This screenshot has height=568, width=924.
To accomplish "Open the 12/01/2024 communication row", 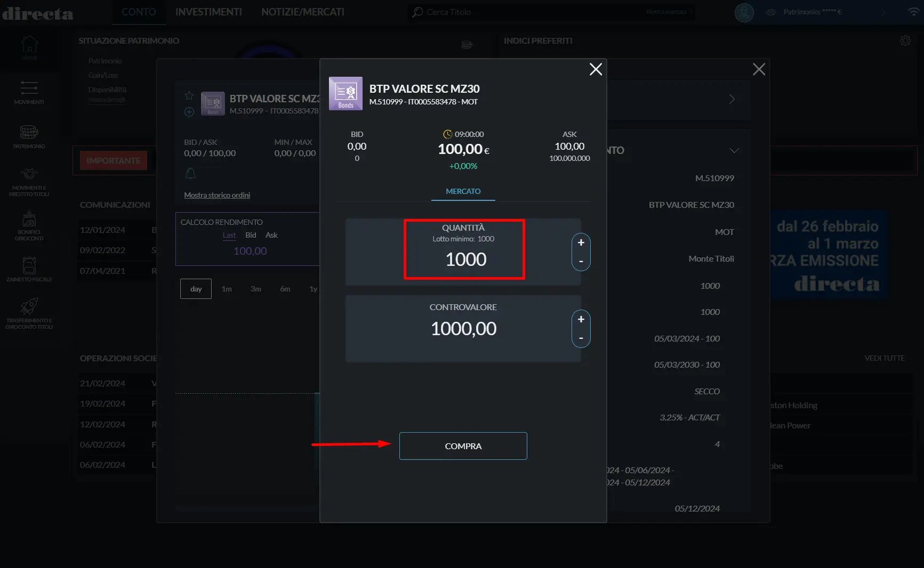I will tap(118, 230).
